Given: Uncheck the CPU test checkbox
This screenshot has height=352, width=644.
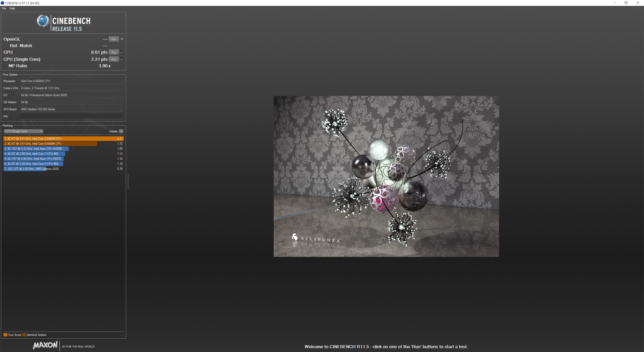Looking at the screenshot, I should coord(122,52).
